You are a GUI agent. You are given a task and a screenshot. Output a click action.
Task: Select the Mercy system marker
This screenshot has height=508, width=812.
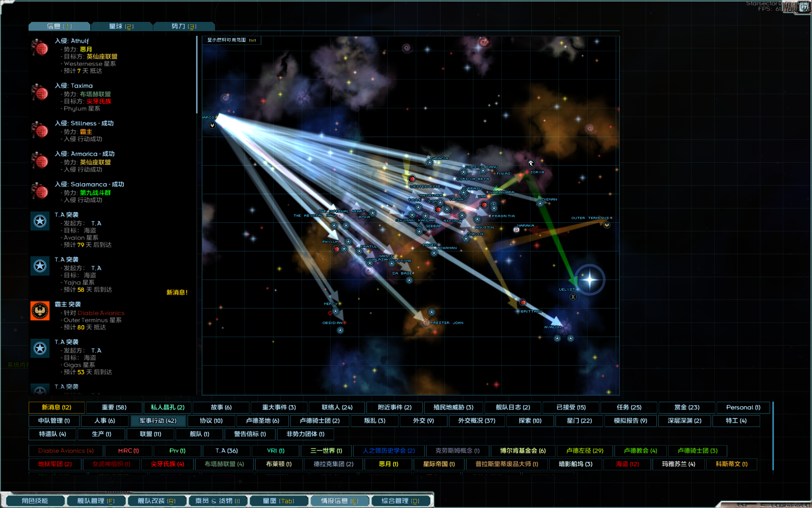tap(336, 311)
